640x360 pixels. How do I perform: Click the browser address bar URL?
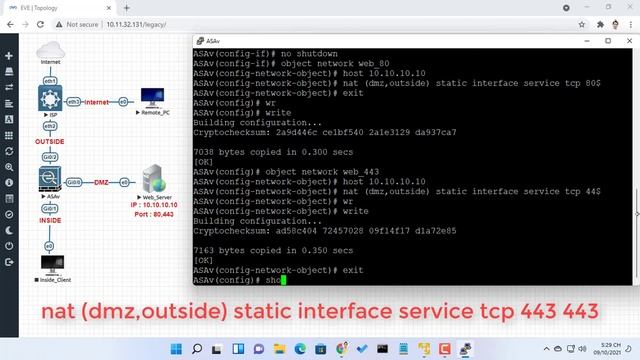pyautogui.click(x=136, y=24)
